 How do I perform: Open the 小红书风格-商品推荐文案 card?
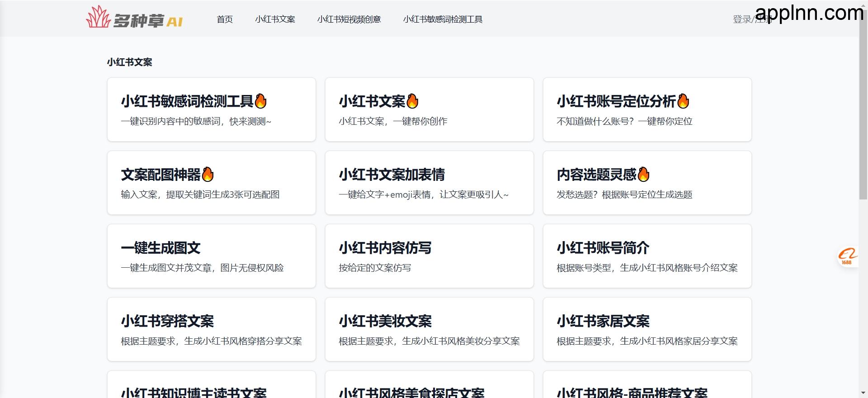(647, 384)
